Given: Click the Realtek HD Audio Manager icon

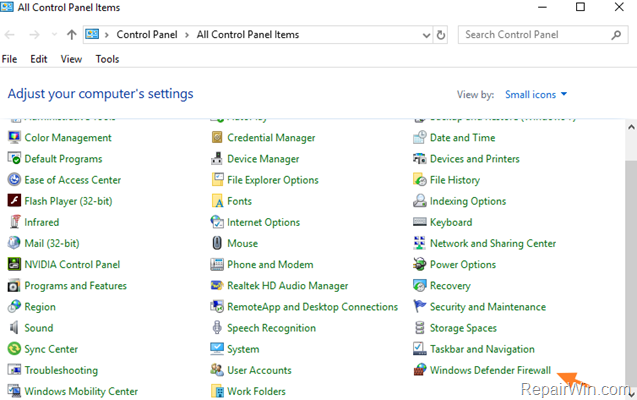Looking at the screenshot, I should click(x=217, y=285).
